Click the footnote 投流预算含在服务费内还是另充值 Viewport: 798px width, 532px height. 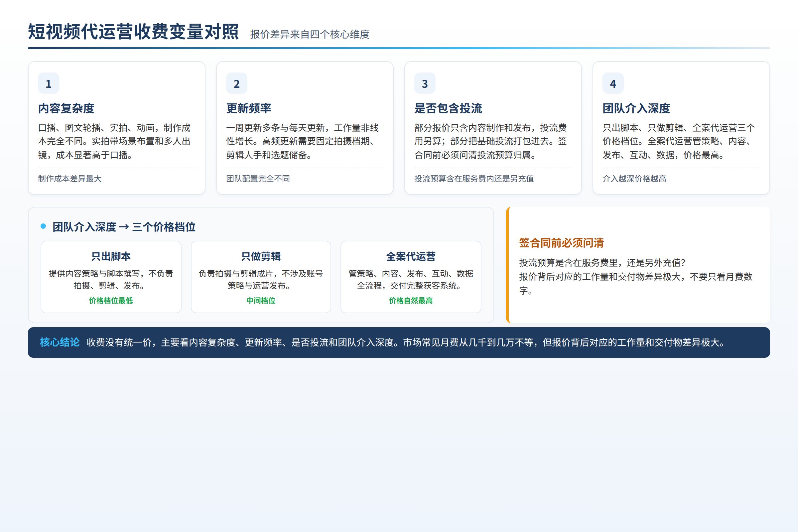(x=474, y=179)
